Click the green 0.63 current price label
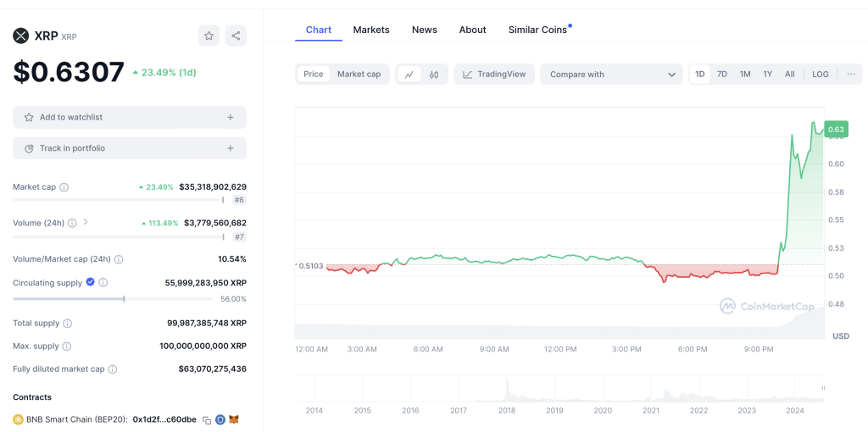Image resolution: width=868 pixels, height=432 pixels. point(836,130)
